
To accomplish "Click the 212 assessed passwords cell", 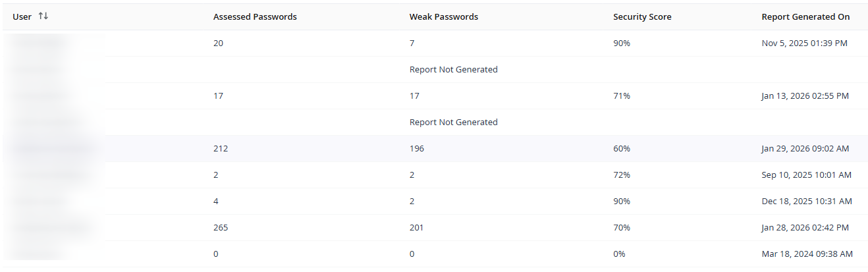I will pos(221,148).
